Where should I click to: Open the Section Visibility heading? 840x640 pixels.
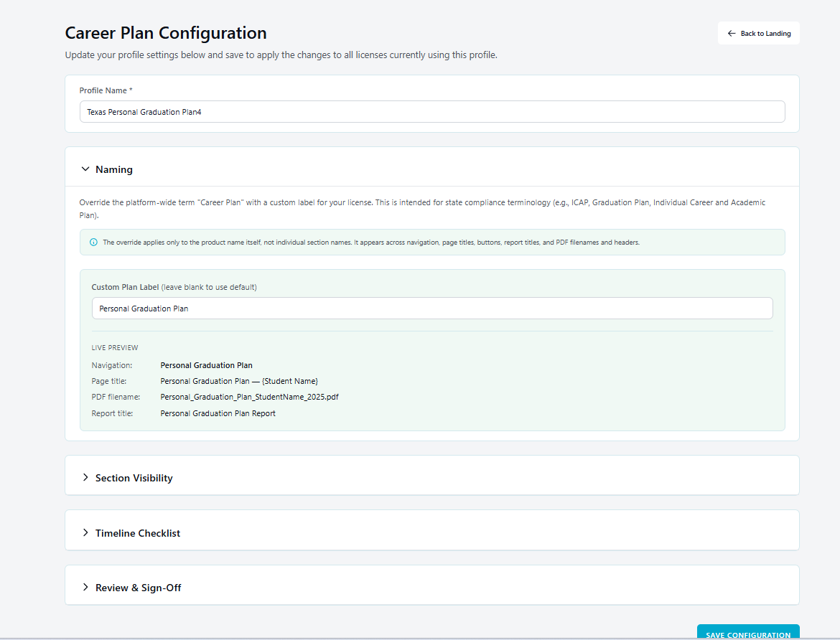(134, 478)
